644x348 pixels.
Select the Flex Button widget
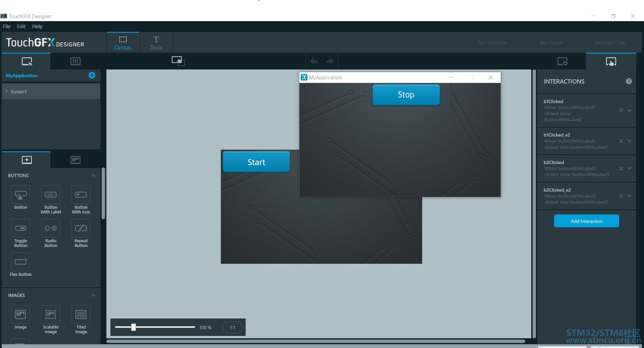[20, 265]
